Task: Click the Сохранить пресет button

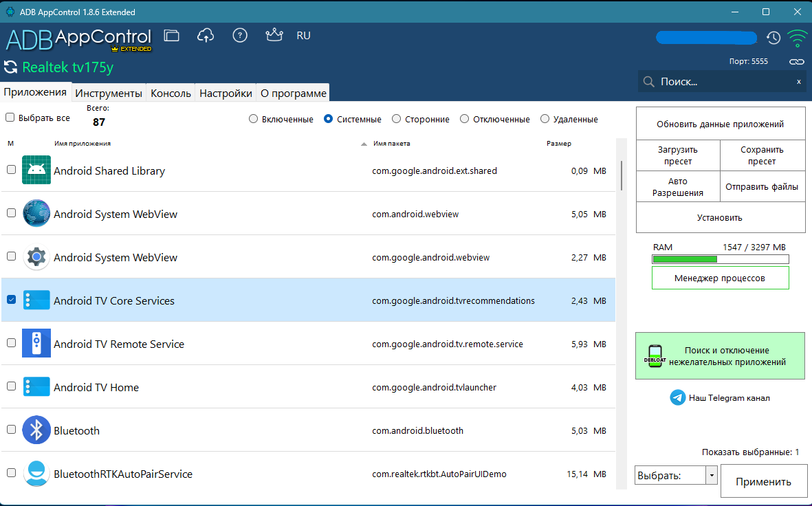Action: click(x=762, y=155)
